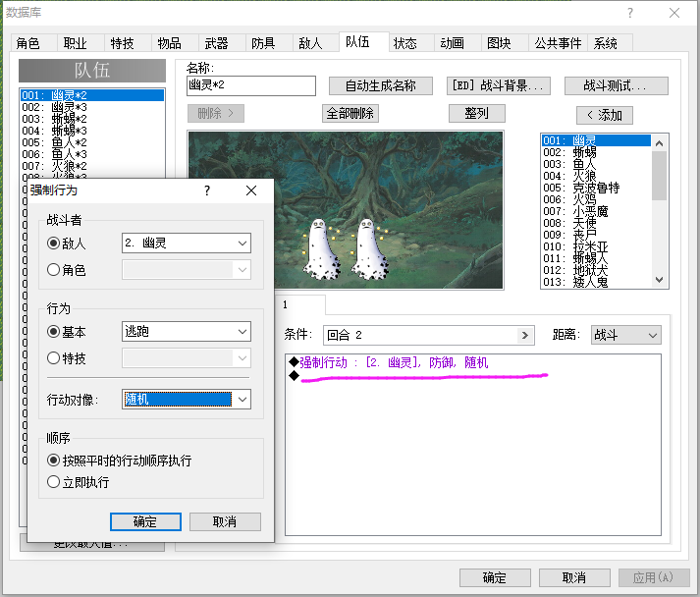Click the database window 确定 button

click(x=495, y=577)
